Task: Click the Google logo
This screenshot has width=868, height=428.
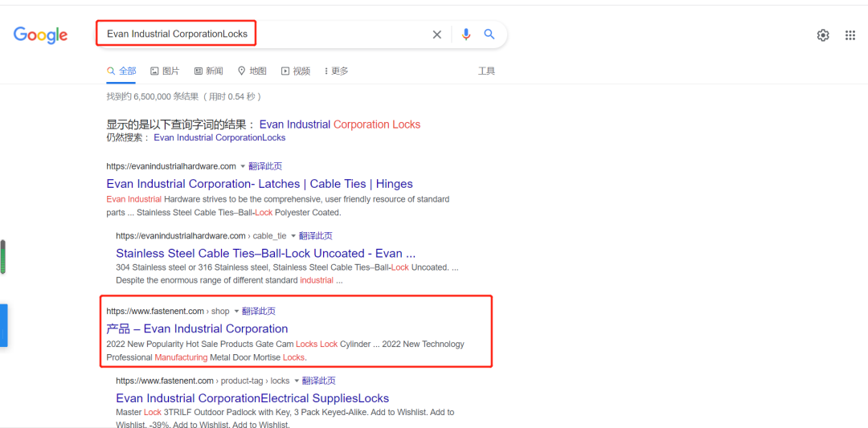Action: pyautogui.click(x=40, y=35)
